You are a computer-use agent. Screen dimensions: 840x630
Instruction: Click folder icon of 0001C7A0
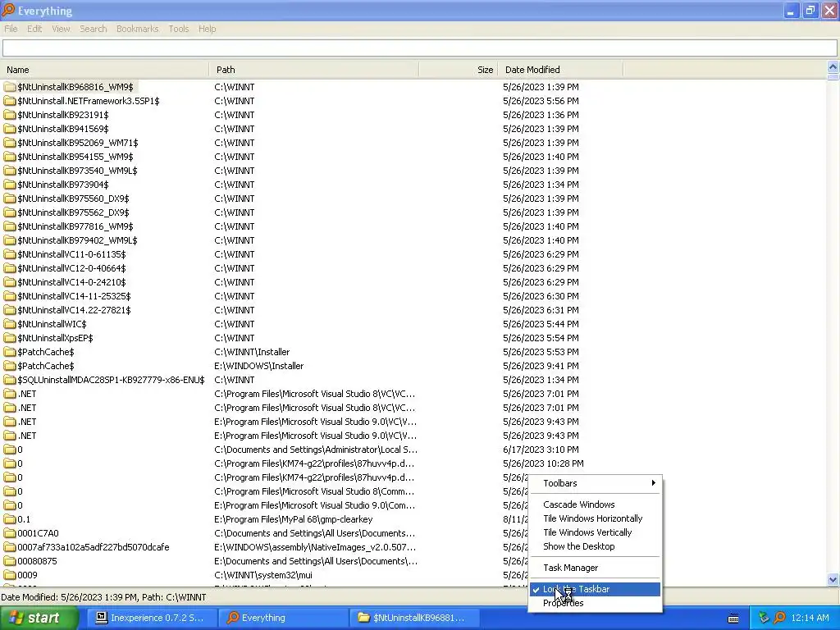tap(10, 533)
